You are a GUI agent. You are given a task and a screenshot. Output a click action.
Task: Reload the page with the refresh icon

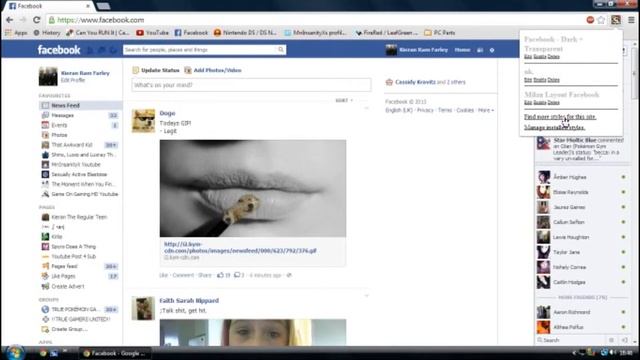37,20
